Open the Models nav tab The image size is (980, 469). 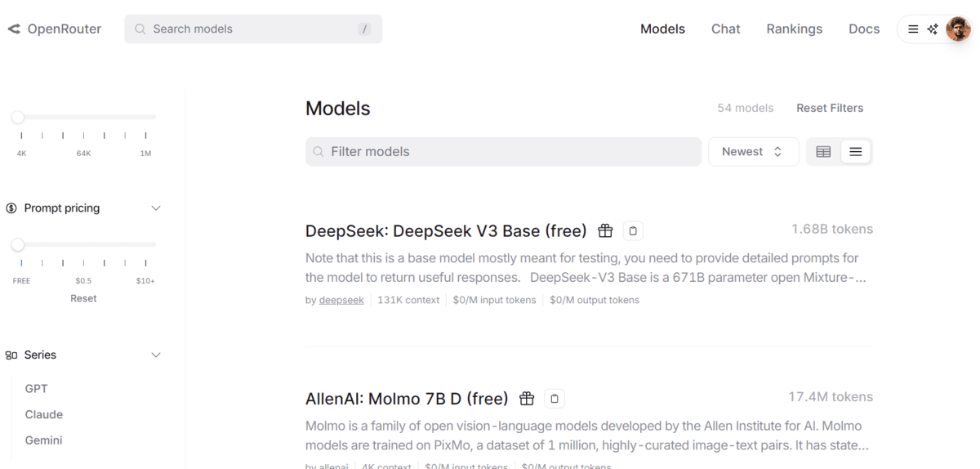tap(662, 29)
